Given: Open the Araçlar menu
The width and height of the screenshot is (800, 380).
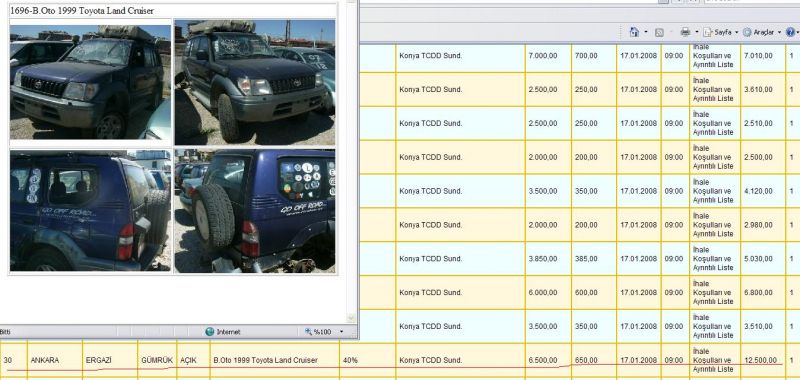Looking at the screenshot, I should pos(762,32).
